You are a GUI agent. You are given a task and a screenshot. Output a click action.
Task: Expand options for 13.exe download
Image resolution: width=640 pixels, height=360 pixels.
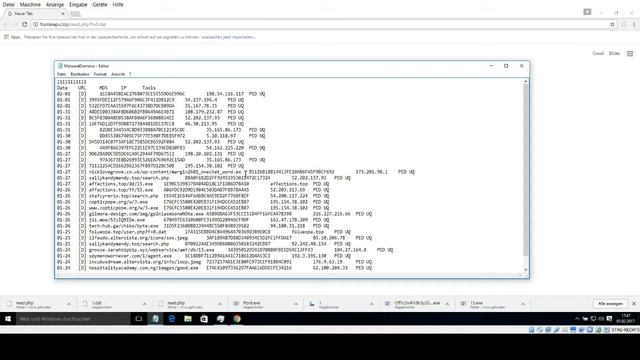523,304
